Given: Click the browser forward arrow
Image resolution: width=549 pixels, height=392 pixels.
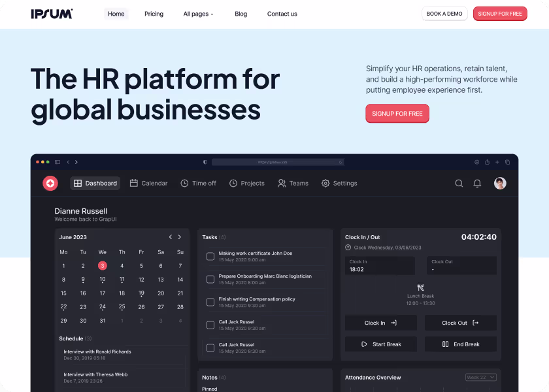Looking at the screenshot, I should [76, 162].
